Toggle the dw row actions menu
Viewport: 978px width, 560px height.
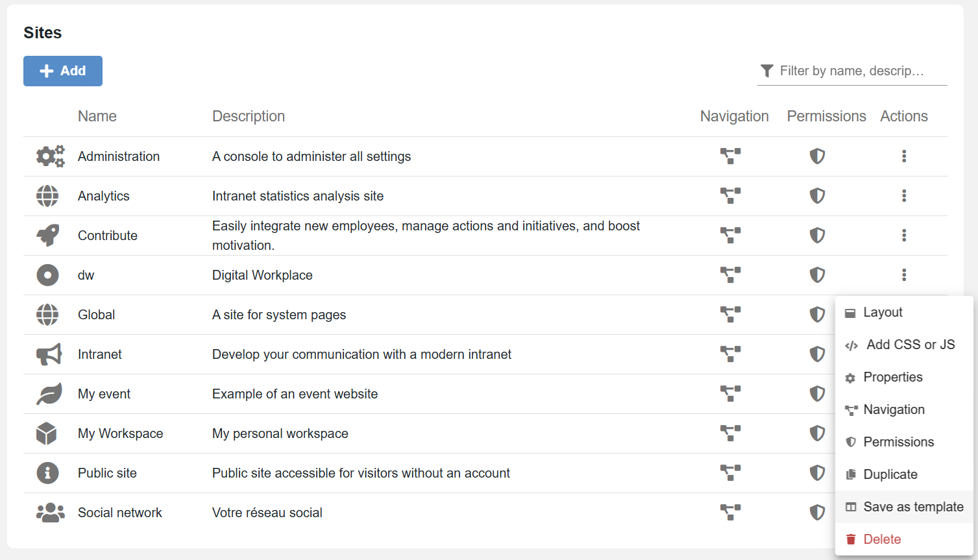[x=903, y=275]
